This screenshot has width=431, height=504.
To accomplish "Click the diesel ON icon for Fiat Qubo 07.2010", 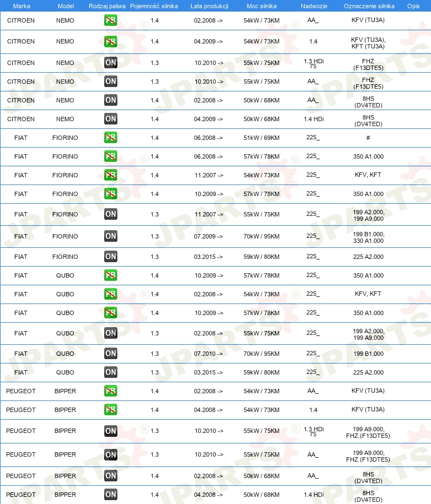I will tap(111, 354).
